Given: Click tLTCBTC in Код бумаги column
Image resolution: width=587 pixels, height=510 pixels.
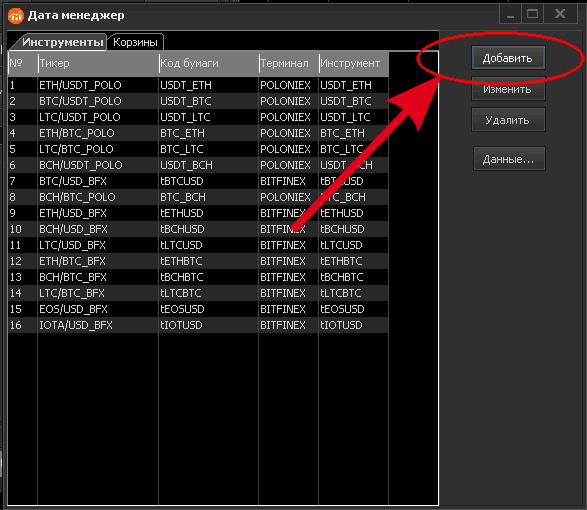Looking at the screenshot, I should [x=181, y=293].
